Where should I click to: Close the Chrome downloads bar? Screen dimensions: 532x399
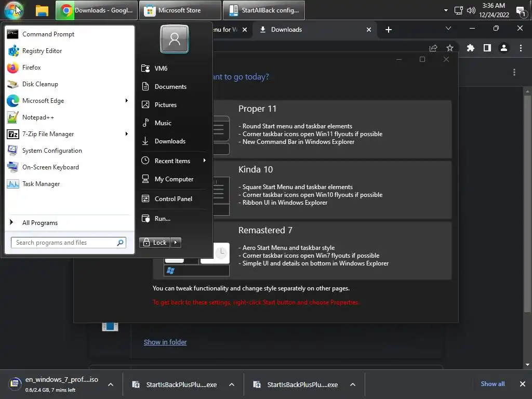coord(523,384)
